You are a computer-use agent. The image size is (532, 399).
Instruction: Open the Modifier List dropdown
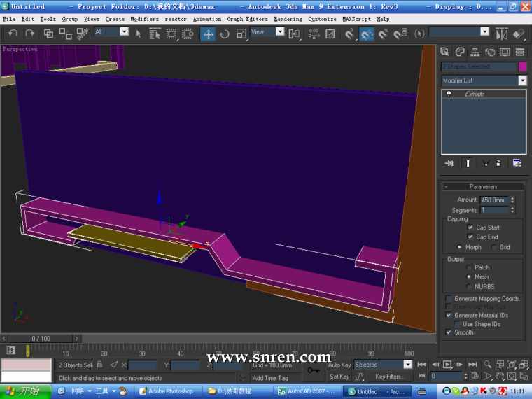521,80
